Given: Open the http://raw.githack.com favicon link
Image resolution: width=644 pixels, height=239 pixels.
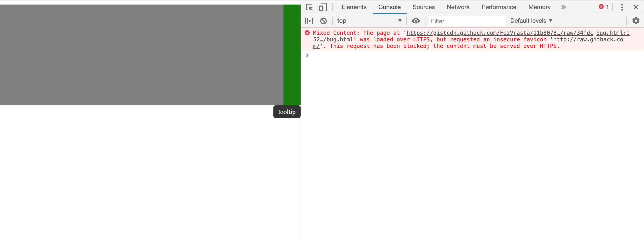Looking at the screenshot, I should click(x=588, y=39).
